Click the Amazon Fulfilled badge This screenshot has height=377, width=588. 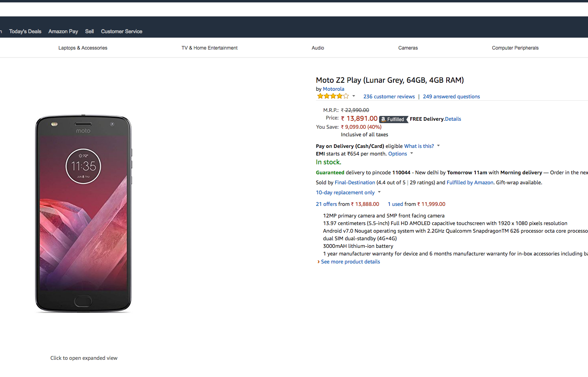[393, 119]
